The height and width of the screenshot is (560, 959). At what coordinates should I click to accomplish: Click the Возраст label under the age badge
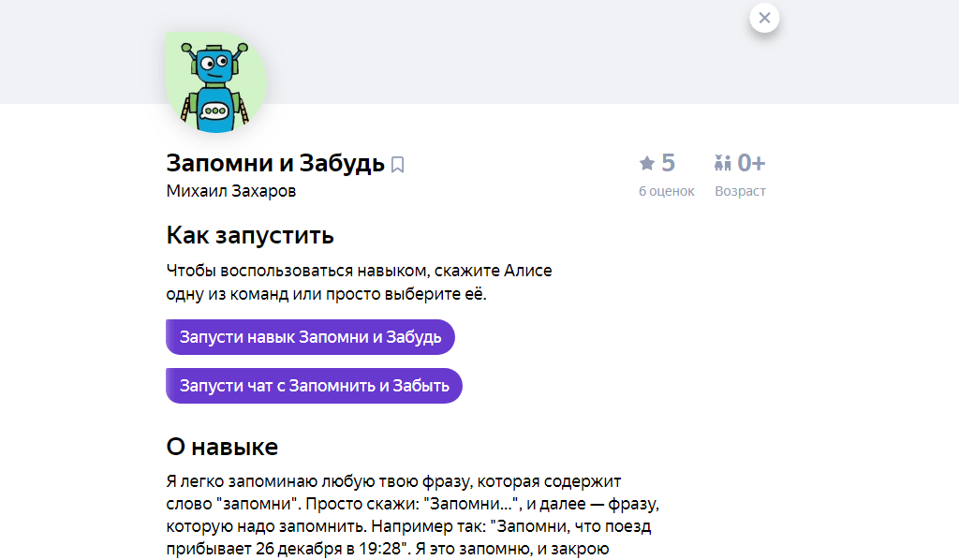tap(740, 190)
